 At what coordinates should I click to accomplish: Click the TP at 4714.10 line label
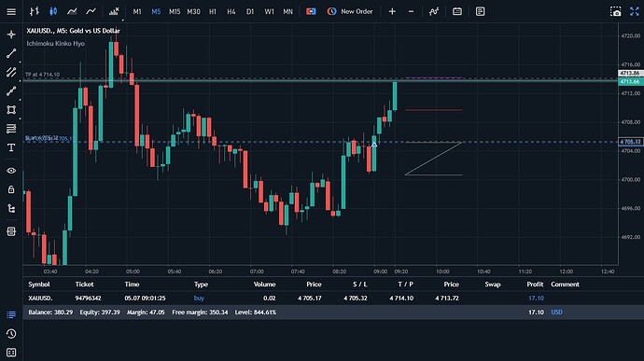(42, 75)
